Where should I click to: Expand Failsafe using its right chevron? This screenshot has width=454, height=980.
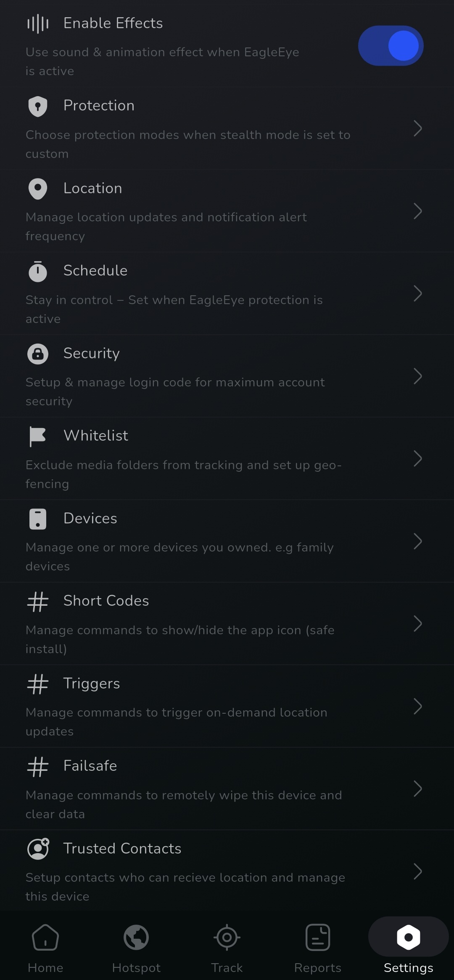[417, 788]
